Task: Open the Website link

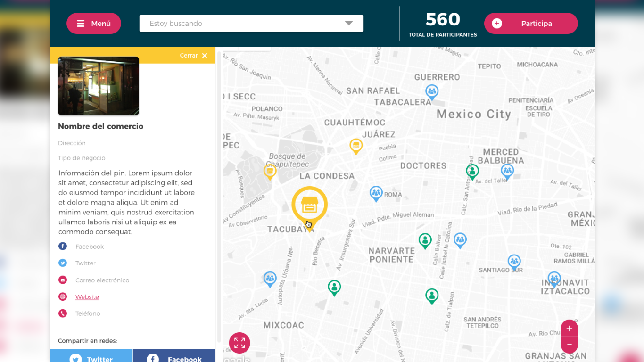Action: [87, 297]
